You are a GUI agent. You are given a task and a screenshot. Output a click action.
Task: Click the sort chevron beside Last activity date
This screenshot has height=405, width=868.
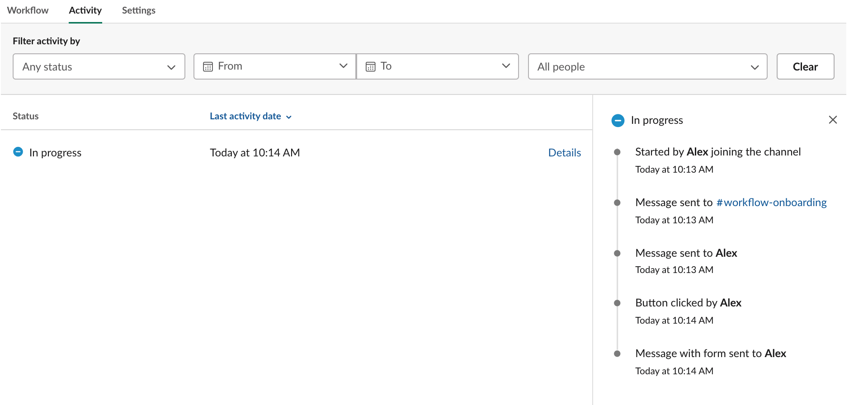tap(289, 117)
